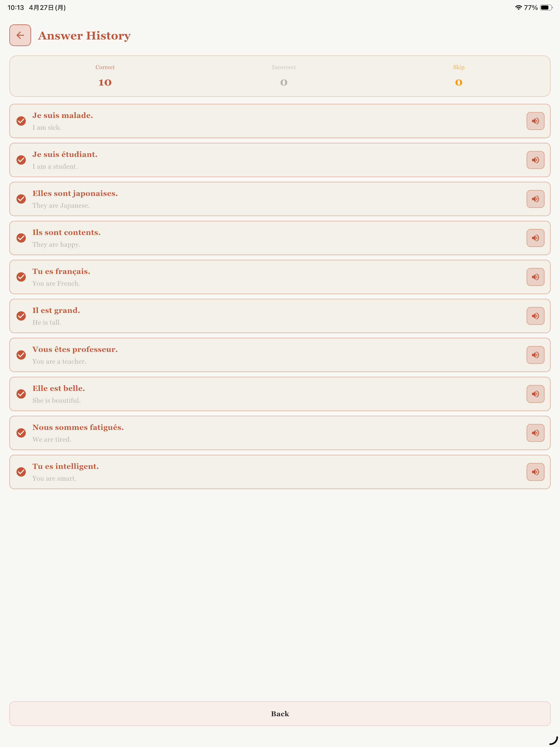Tap the checkmark beside "Il est grand."

tap(21, 316)
